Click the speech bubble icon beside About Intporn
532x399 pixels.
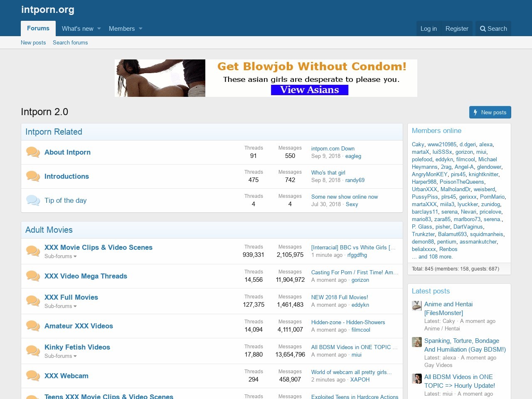click(33, 152)
